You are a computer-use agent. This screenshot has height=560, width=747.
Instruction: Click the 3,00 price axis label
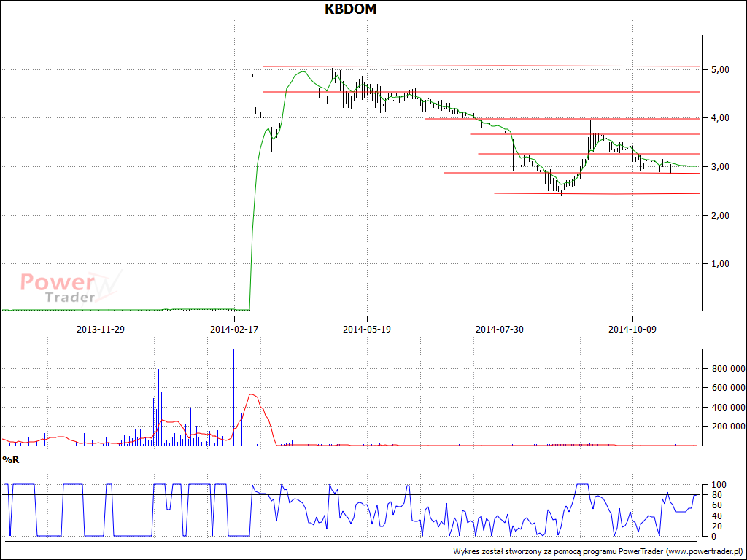point(720,167)
